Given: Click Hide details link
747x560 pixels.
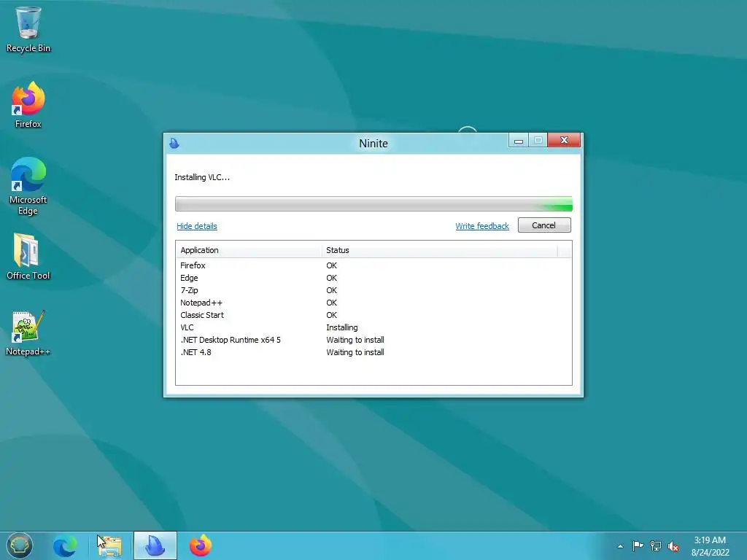Looking at the screenshot, I should click(x=197, y=226).
